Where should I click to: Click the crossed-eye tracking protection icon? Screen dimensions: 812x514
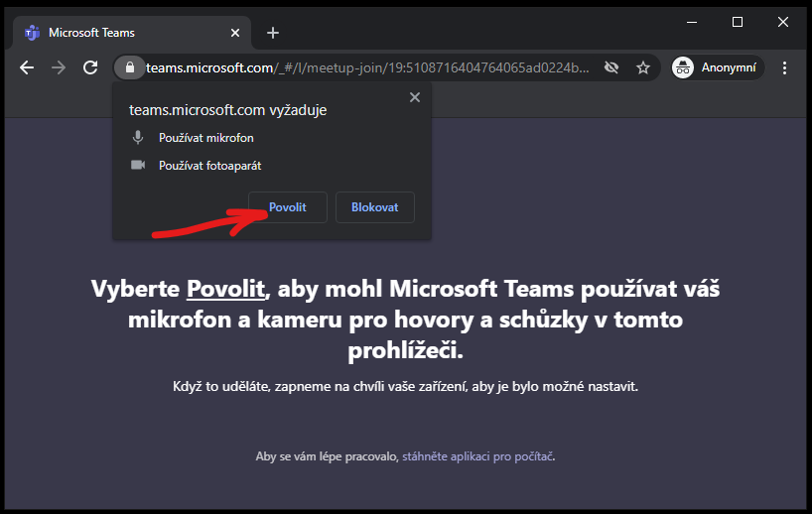coord(611,67)
